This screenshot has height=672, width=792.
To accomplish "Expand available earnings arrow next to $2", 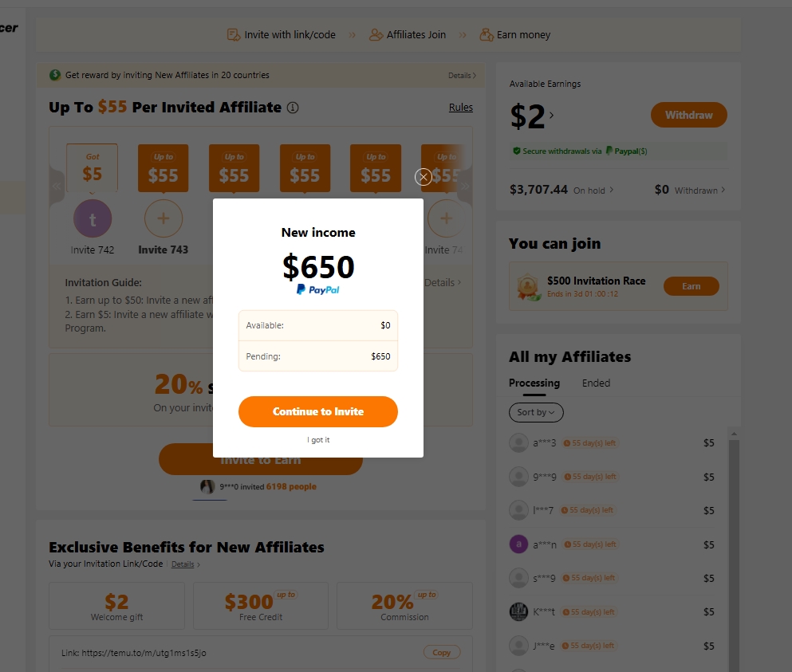I will [x=551, y=116].
